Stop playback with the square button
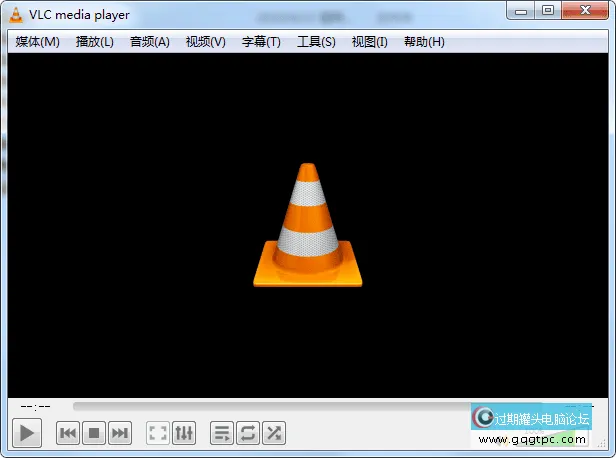 click(x=94, y=433)
